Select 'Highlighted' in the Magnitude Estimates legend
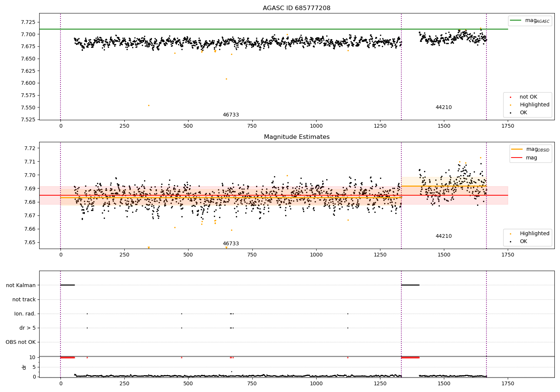 click(x=535, y=234)
